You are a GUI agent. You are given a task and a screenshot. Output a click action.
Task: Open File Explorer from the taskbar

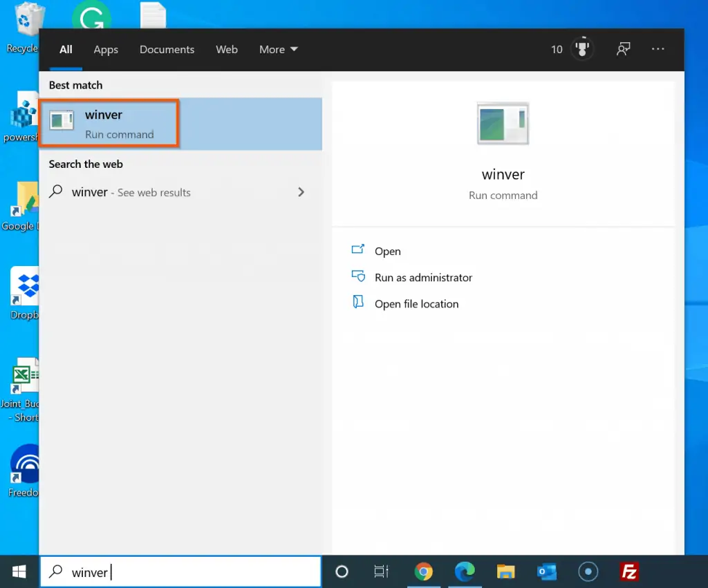[505, 571]
